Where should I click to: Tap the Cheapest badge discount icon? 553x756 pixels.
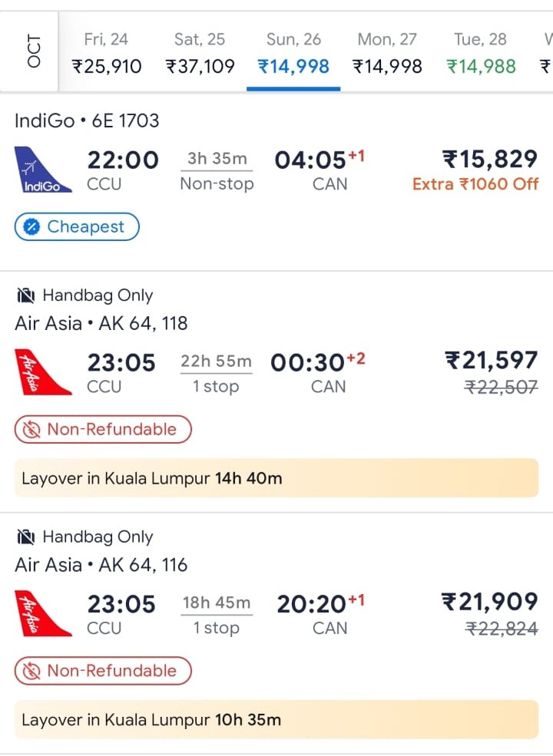coord(32,227)
